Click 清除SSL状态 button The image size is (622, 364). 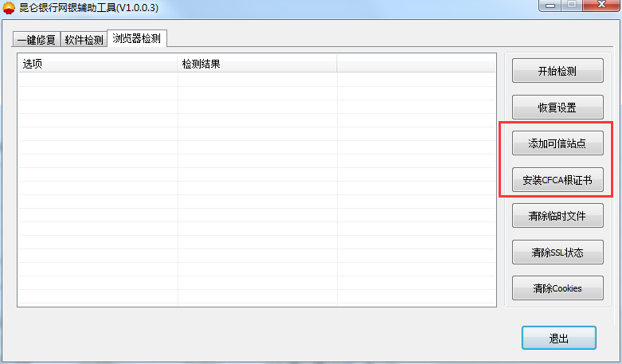[x=557, y=252]
